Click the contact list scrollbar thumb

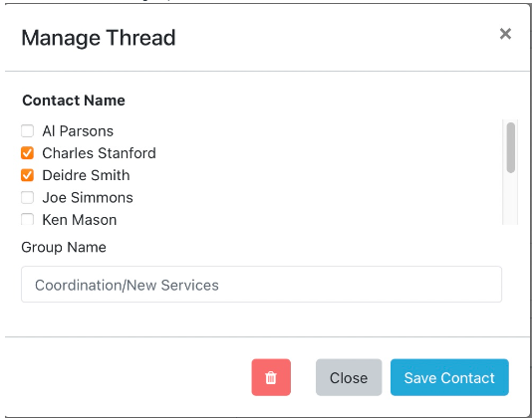tap(511, 148)
